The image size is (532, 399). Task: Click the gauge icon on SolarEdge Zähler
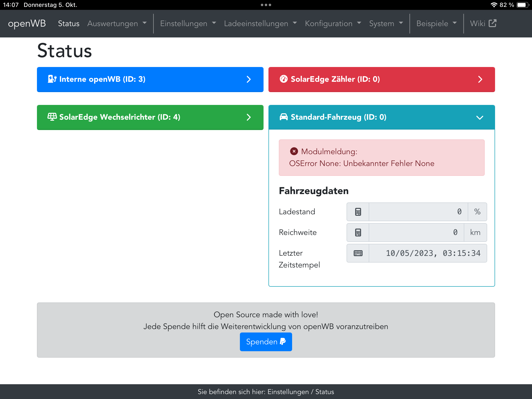pyautogui.click(x=283, y=79)
